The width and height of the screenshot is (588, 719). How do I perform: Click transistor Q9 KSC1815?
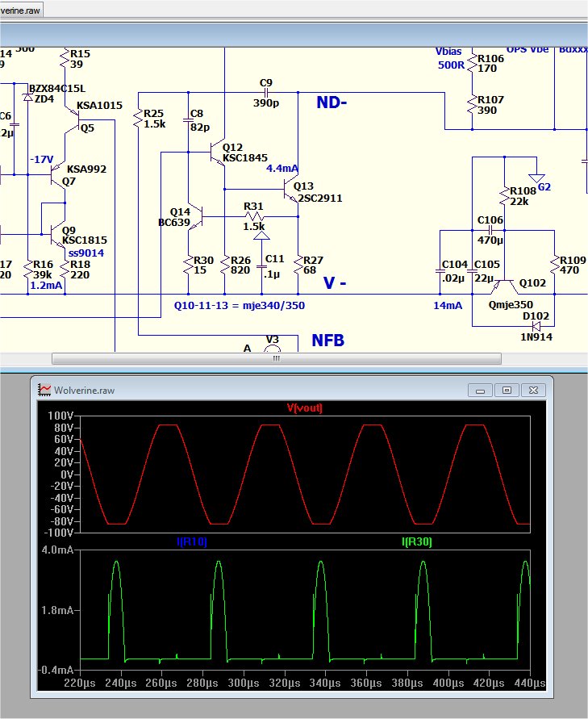59,235
